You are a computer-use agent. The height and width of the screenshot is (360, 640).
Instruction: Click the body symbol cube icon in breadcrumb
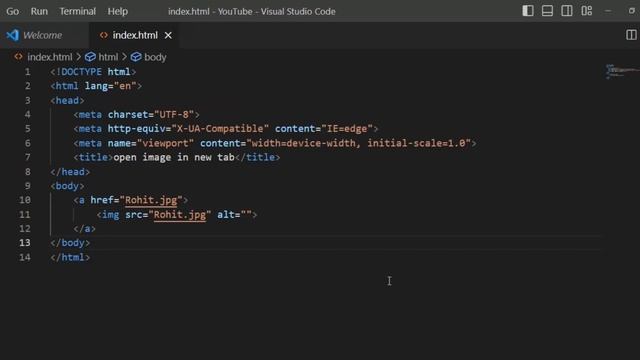click(136, 57)
